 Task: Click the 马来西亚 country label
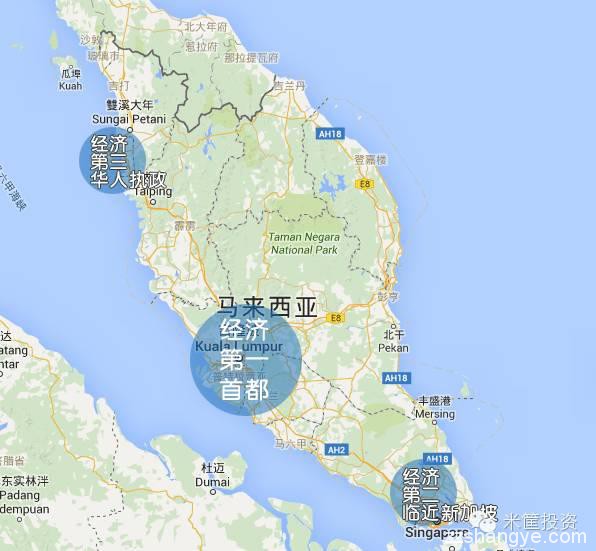(x=267, y=307)
